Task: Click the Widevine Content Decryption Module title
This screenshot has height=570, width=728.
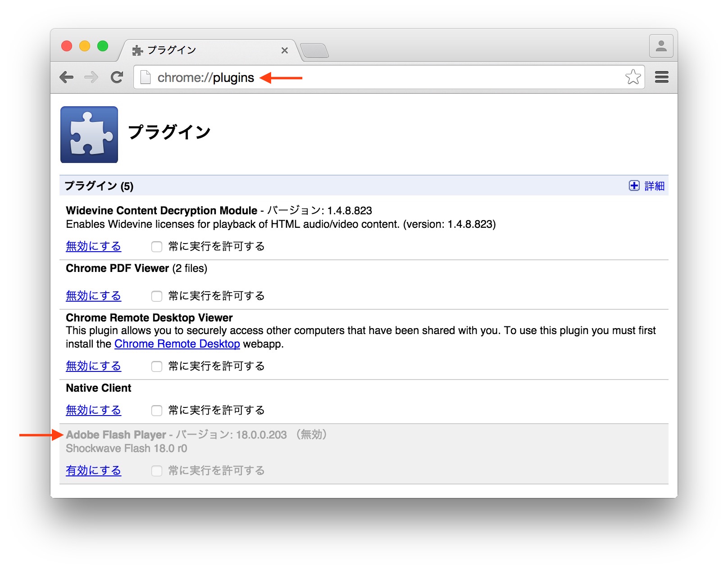Action: click(x=161, y=211)
